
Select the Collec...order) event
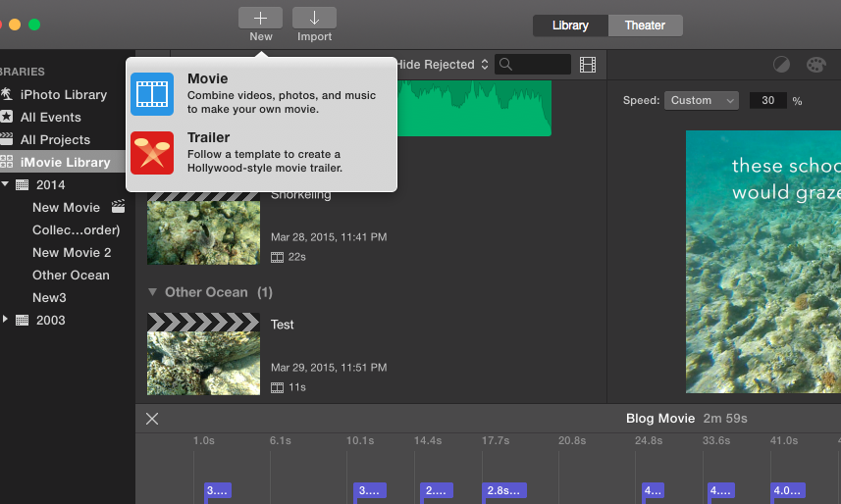tap(76, 230)
